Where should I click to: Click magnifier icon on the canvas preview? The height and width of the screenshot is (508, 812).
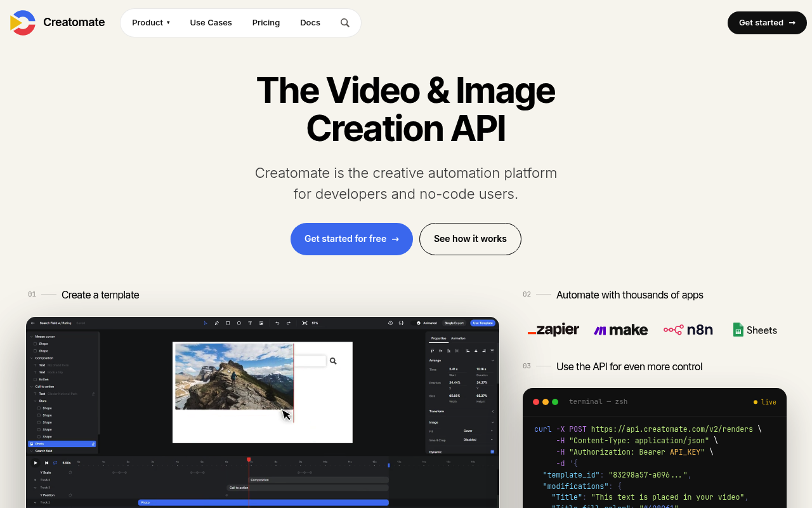point(333,361)
